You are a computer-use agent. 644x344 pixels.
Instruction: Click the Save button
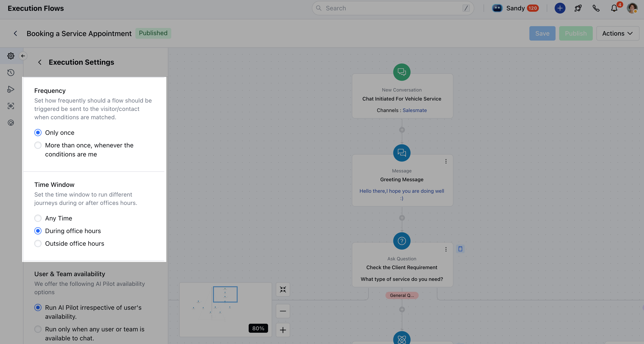[542, 33]
